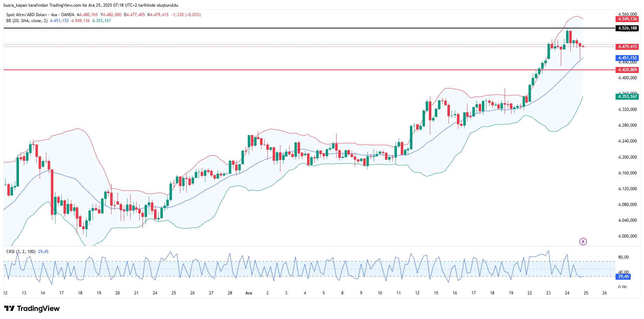Click the TradingView wordmark at bottom left
The image size is (644, 319).
[38, 308]
